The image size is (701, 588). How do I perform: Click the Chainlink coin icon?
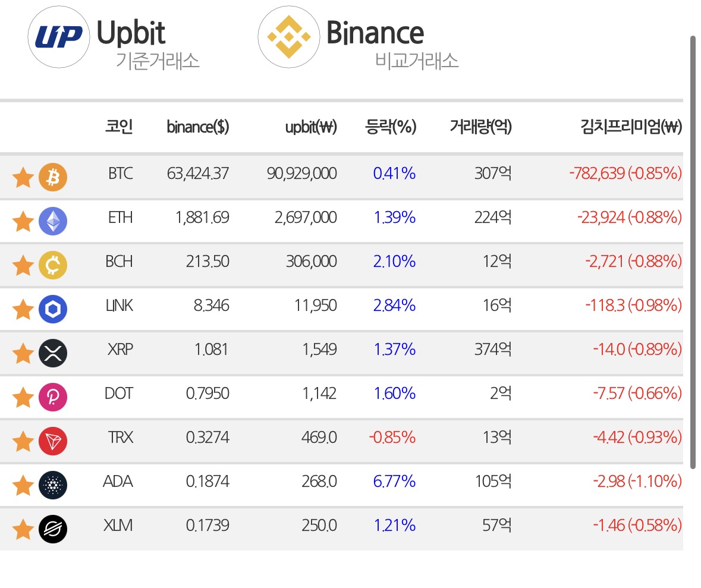click(53, 309)
